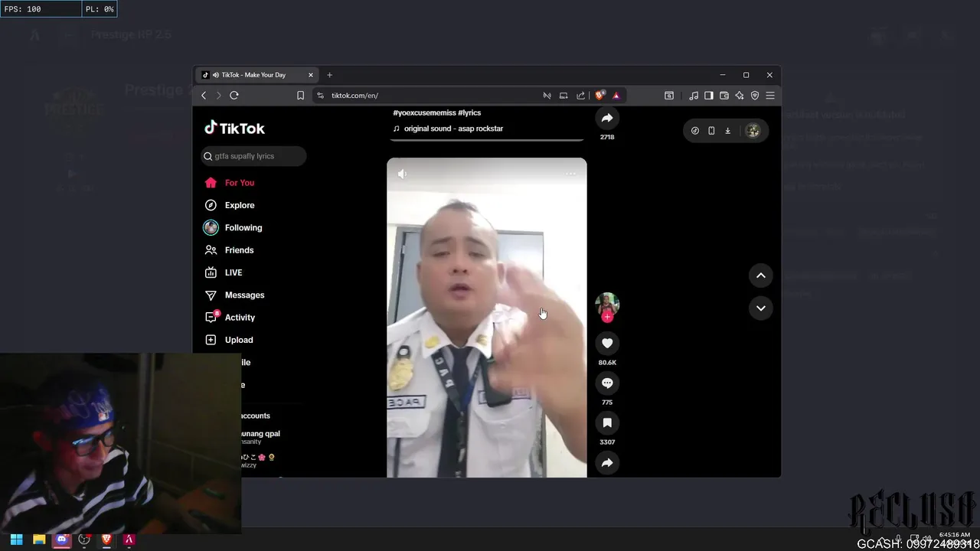980x551 pixels.
Task: Follow creator via red plus badge
Action: tap(607, 316)
